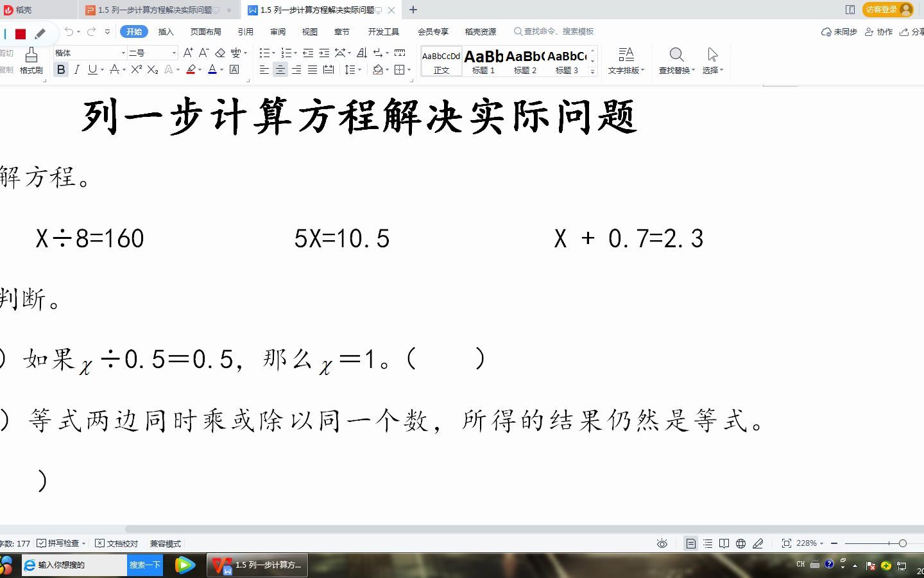The image size is (924, 578).
Task: Click the redo arrow icon
Action: (91, 31)
